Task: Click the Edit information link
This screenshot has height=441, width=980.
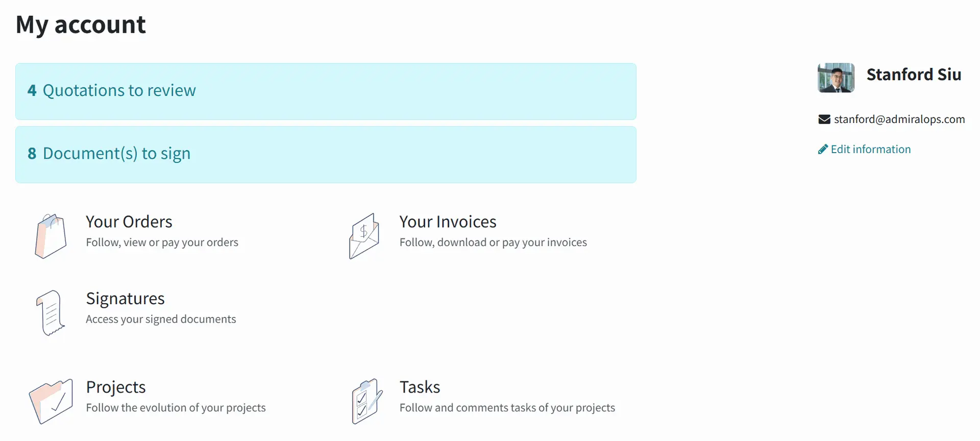Action: tap(870, 150)
